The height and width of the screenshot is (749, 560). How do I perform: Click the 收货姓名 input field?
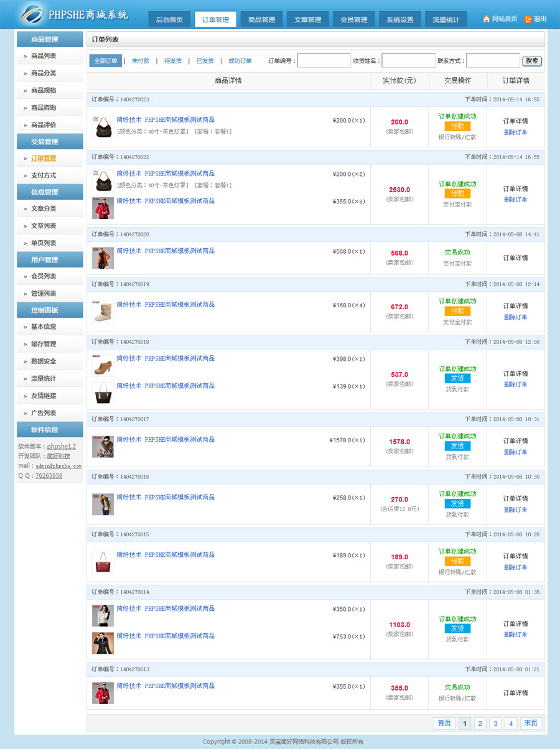[408, 61]
